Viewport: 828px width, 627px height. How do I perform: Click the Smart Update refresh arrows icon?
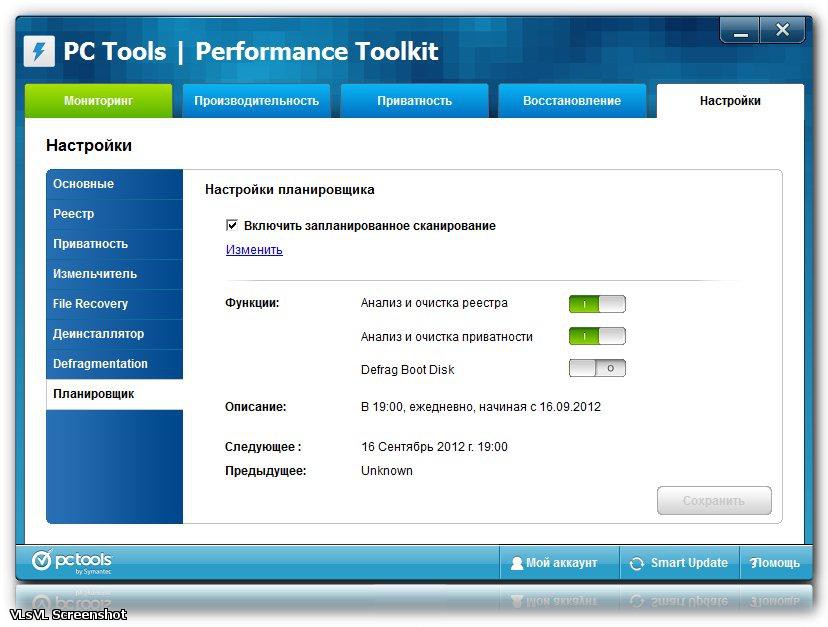pos(636,563)
